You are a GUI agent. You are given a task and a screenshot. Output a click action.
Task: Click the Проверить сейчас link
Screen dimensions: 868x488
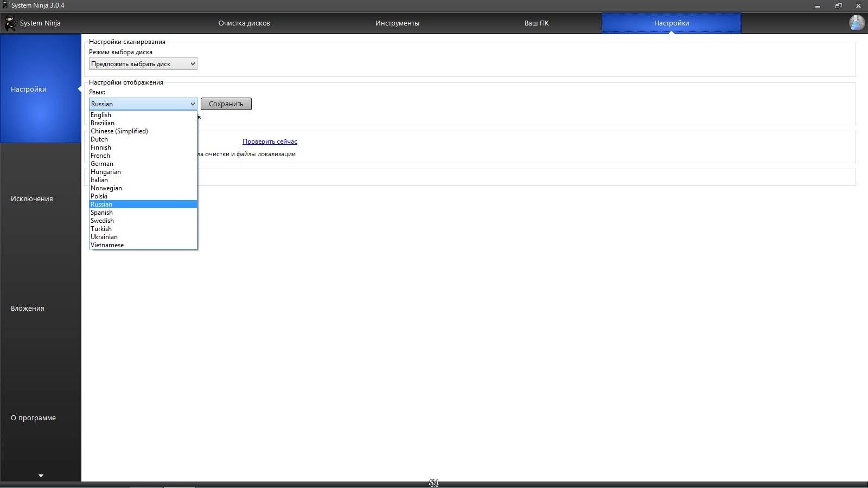(270, 142)
